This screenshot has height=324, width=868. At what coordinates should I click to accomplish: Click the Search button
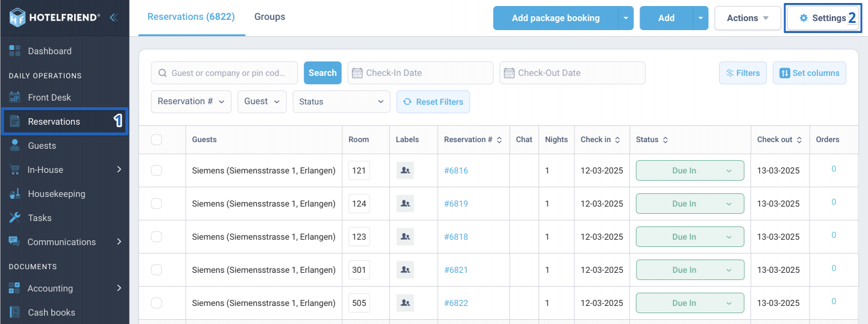[x=322, y=73]
